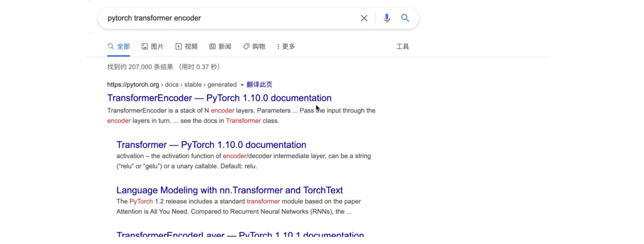Click the 找到约 207,000 条结果 stats text

(140, 67)
